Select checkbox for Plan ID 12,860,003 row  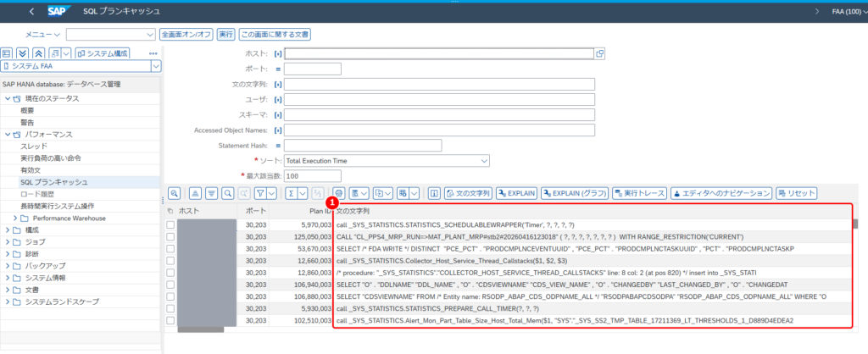pos(170,273)
